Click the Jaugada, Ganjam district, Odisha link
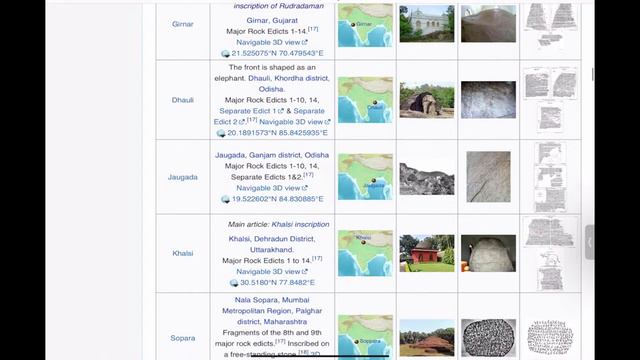Image resolution: width=640 pixels, height=360 pixels. pos(272,155)
